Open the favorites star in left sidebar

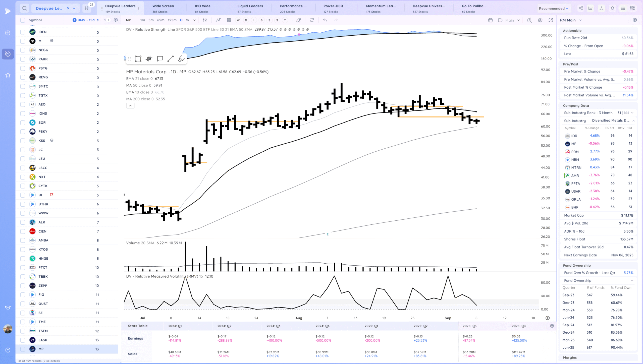pos(8,75)
